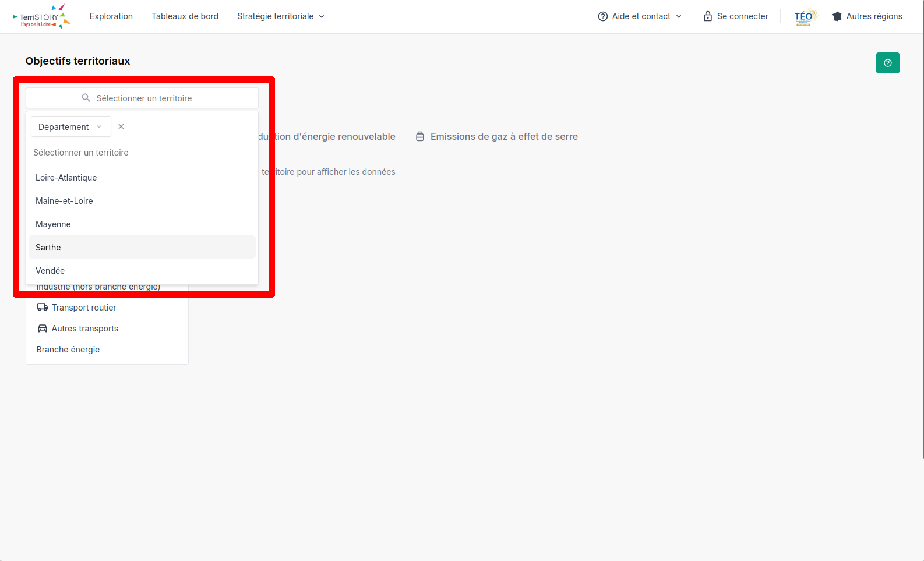Screen dimensions: 924x561
Task: Go to Tableaux de bord
Action: click(x=185, y=16)
